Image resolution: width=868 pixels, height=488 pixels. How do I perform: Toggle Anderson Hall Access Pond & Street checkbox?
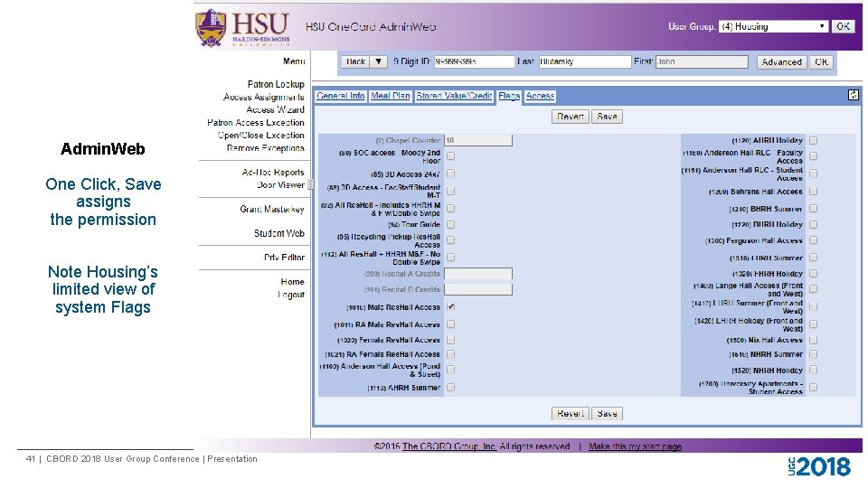coord(450,370)
